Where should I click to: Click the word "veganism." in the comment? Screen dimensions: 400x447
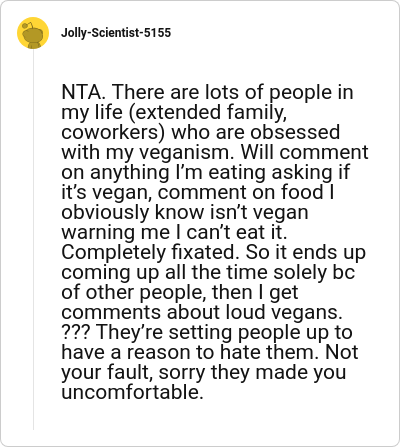click(187, 153)
